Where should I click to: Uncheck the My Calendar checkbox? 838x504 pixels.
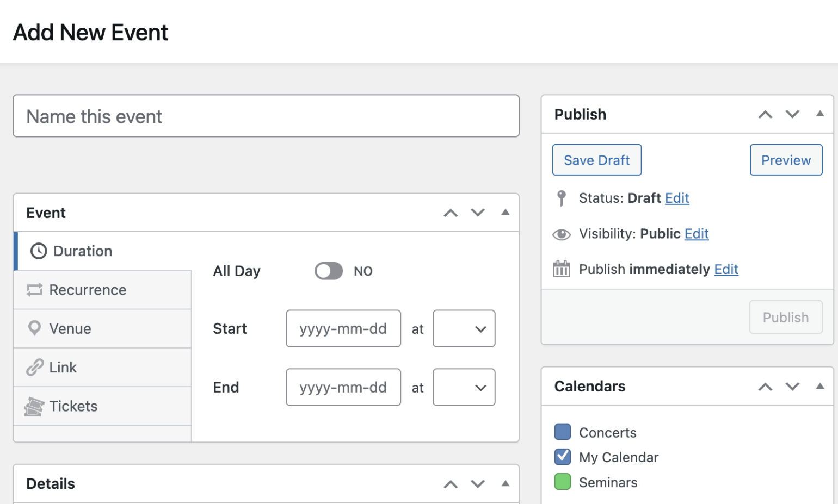click(563, 457)
